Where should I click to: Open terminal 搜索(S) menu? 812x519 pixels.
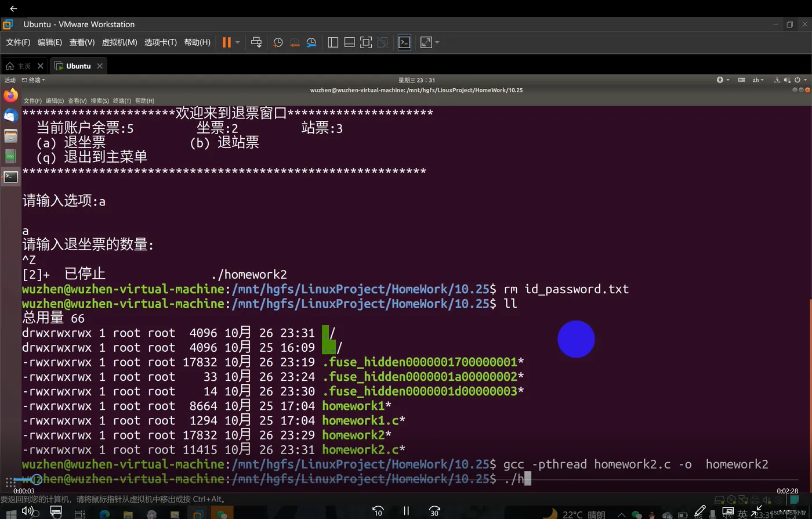(100, 101)
